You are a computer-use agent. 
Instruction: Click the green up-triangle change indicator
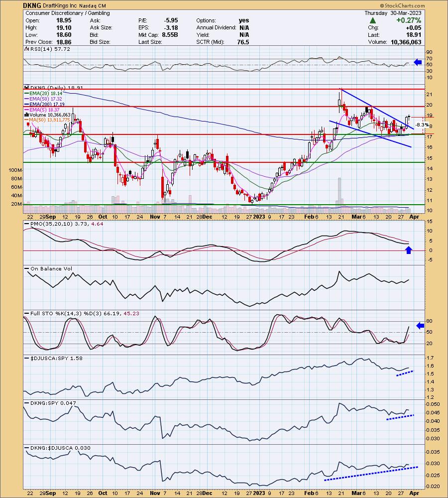coord(373,20)
